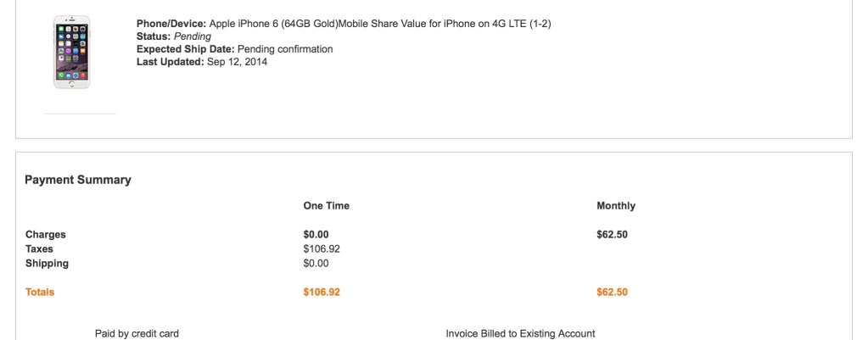Click the Charges row label

pos(46,235)
